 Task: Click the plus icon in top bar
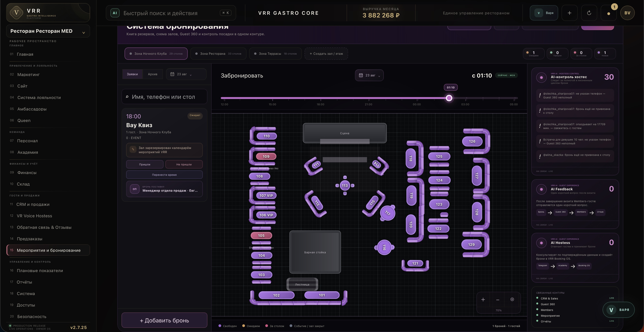tap(569, 13)
